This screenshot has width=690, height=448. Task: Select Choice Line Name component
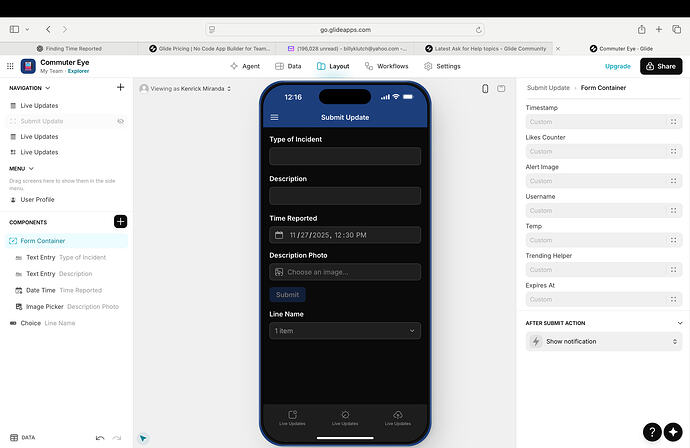pos(66,323)
